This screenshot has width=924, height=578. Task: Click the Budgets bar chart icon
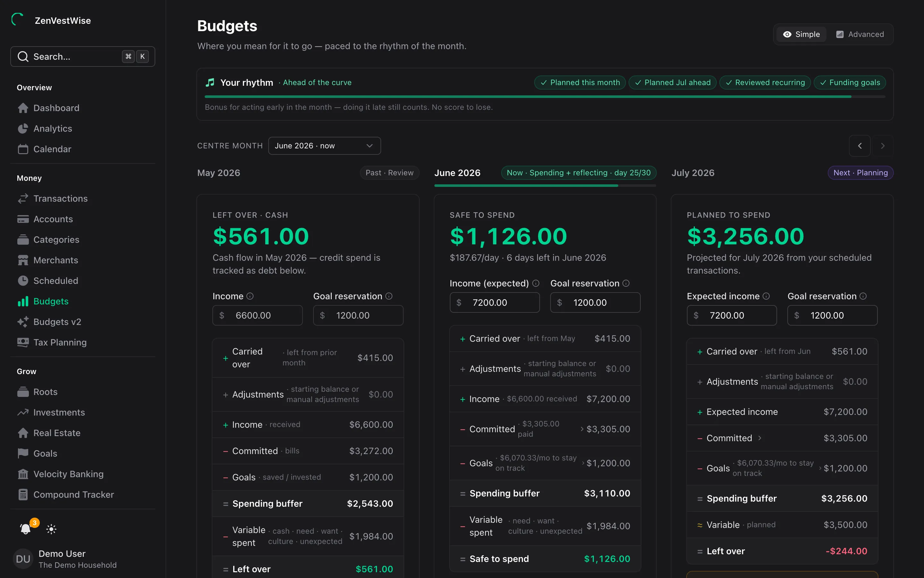23,301
